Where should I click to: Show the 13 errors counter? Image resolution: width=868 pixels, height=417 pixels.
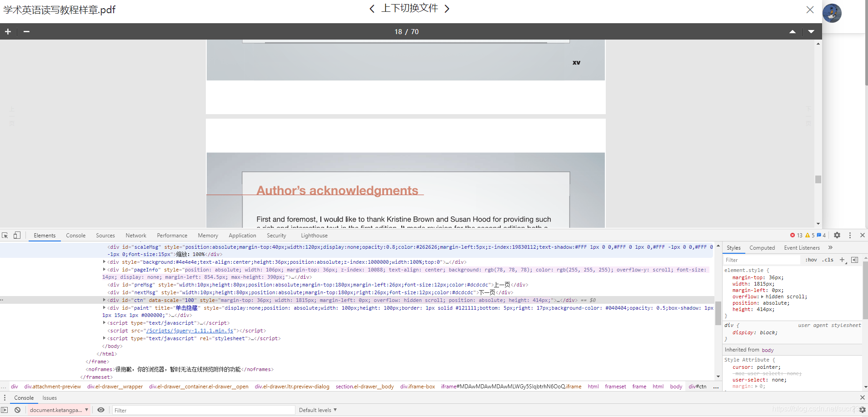796,235
